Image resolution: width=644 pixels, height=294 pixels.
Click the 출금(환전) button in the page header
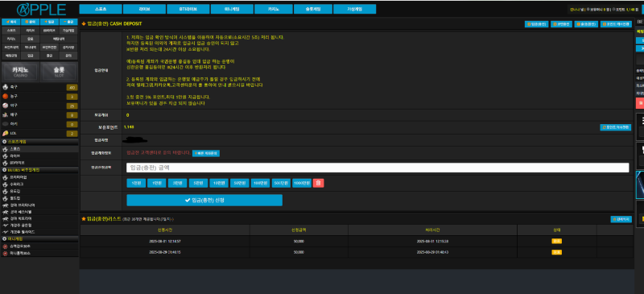coord(585,24)
